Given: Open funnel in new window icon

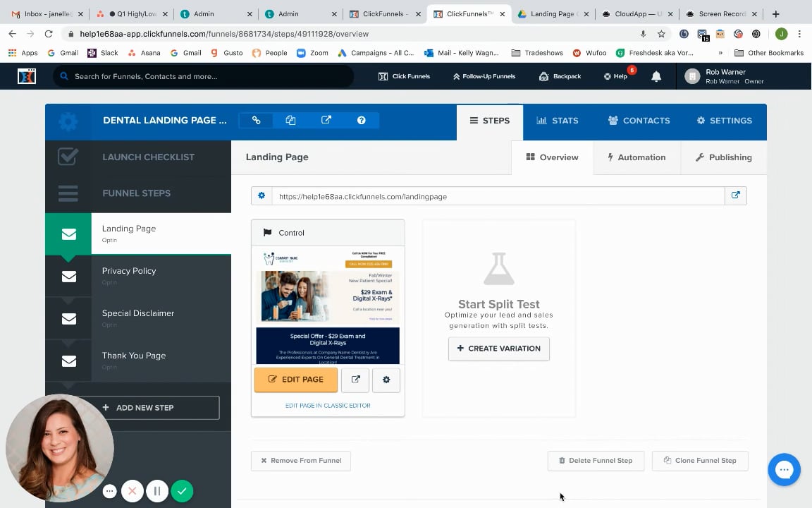Looking at the screenshot, I should (x=326, y=120).
